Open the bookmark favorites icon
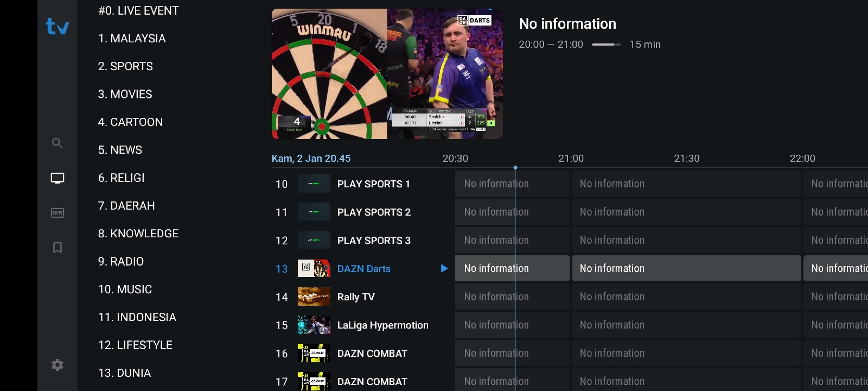 [x=58, y=248]
